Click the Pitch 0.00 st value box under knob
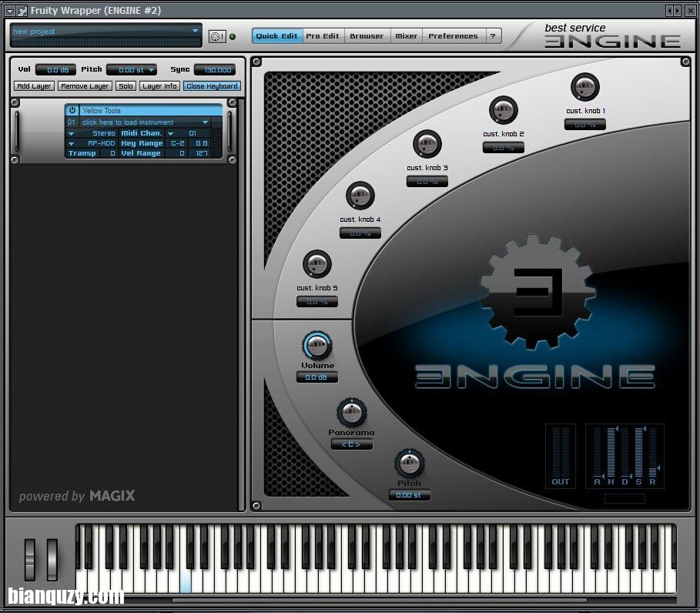This screenshot has height=613, width=700. coord(409,495)
